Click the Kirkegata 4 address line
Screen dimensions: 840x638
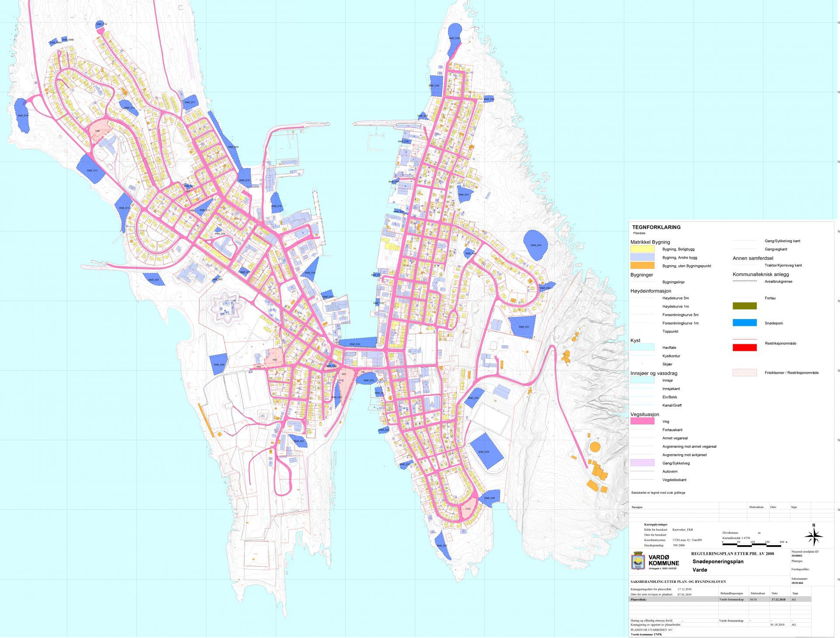pos(662,568)
